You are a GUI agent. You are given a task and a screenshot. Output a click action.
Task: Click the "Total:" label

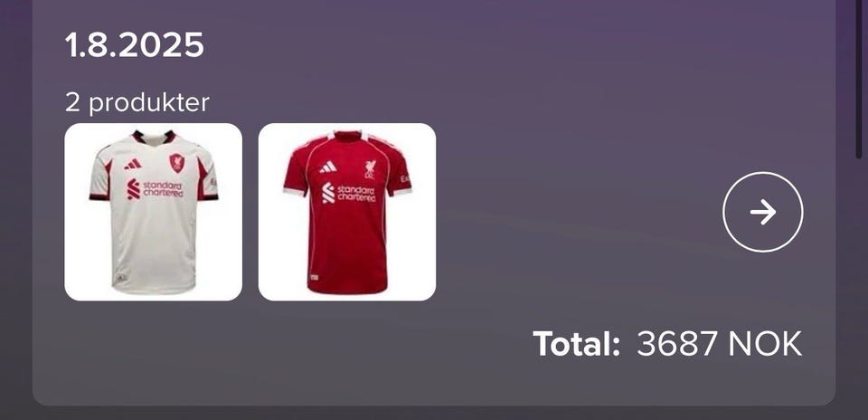pos(576,344)
